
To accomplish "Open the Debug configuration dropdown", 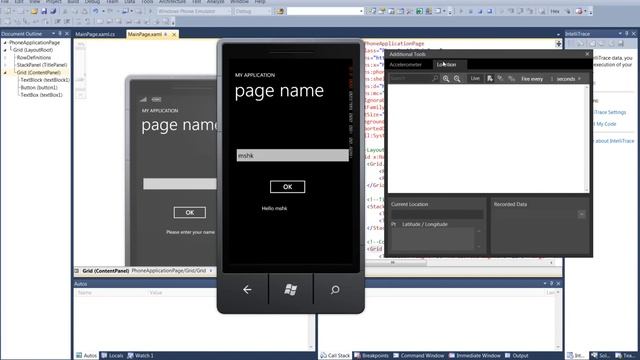I will tap(252, 11).
